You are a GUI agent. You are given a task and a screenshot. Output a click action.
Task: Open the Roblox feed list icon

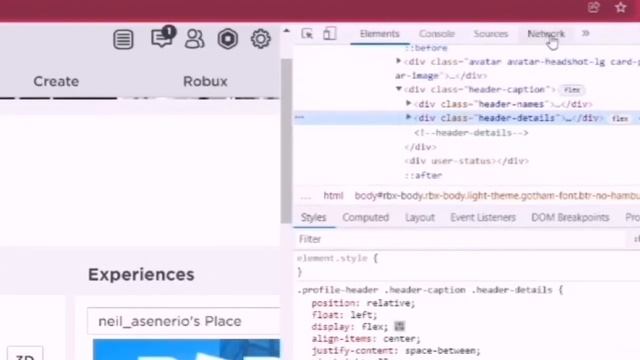click(123, 40)
